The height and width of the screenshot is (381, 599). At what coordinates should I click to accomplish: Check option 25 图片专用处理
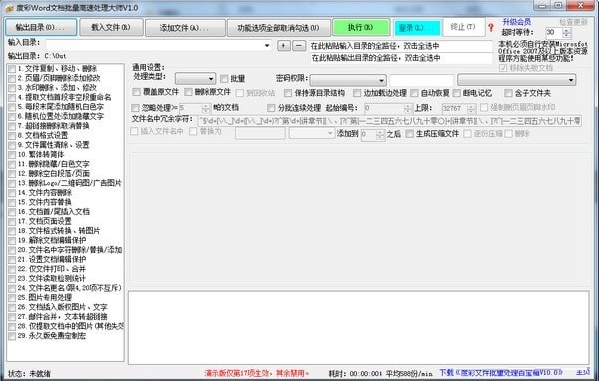(x=12, y=298)
